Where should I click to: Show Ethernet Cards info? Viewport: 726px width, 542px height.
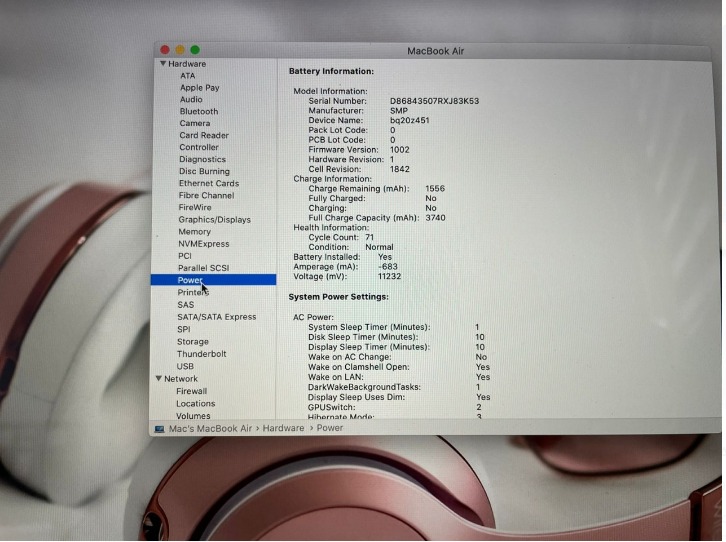click(x=209, y=183)
